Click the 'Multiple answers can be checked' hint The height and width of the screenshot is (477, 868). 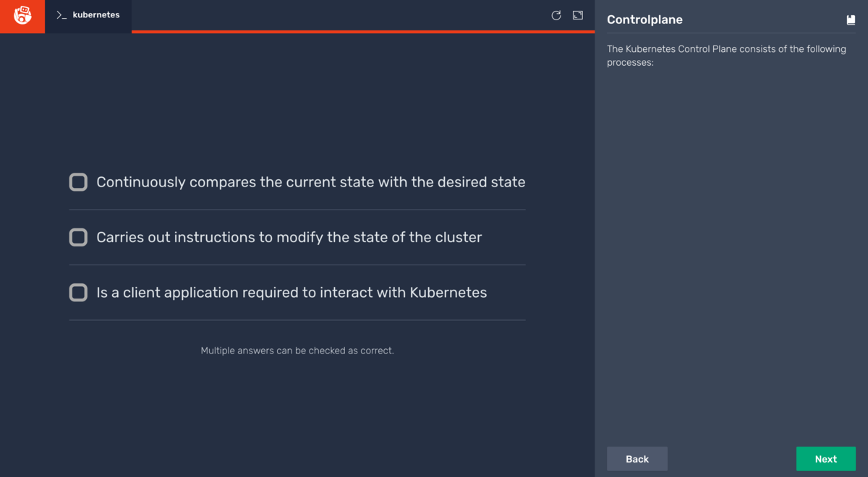297,351
